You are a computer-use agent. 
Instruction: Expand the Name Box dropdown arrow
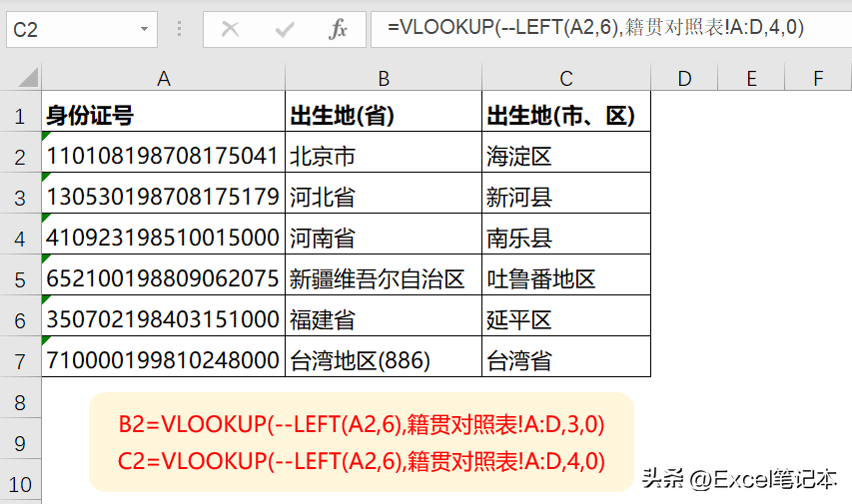pos(144,29)
